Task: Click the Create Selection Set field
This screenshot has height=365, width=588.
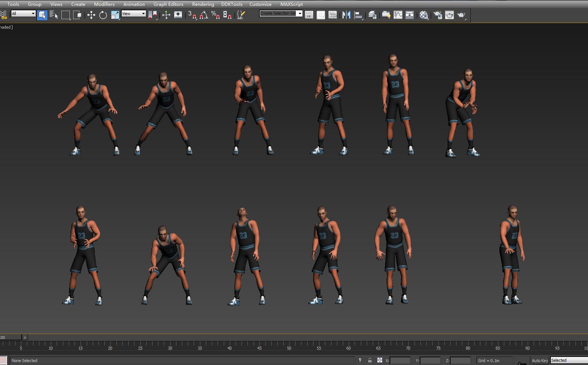Action: click(x=278, y=13)
